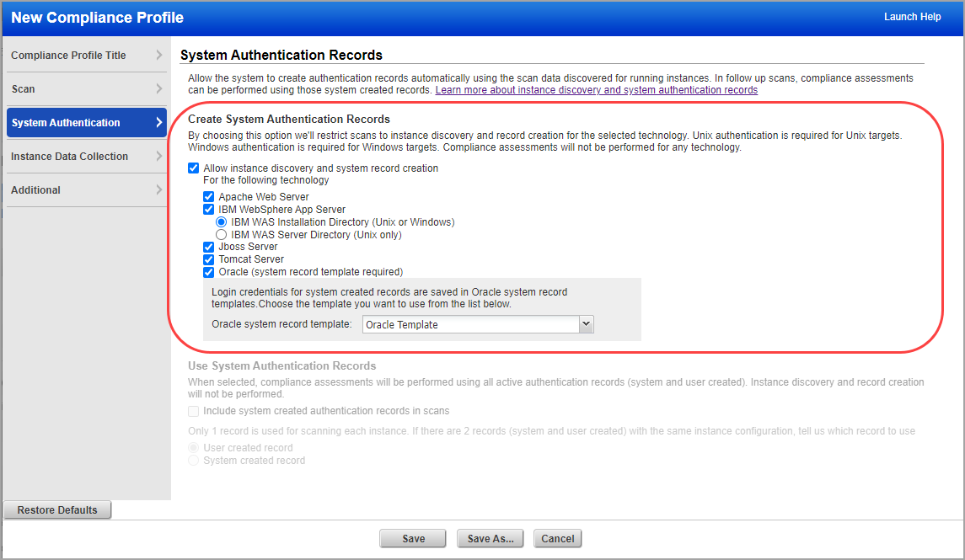Select the User created record radio button

pos(193,447)
